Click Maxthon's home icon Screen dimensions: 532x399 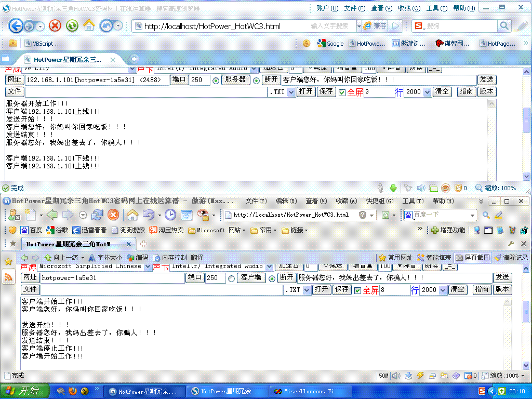pyautogui.click(x=132, y=215)
